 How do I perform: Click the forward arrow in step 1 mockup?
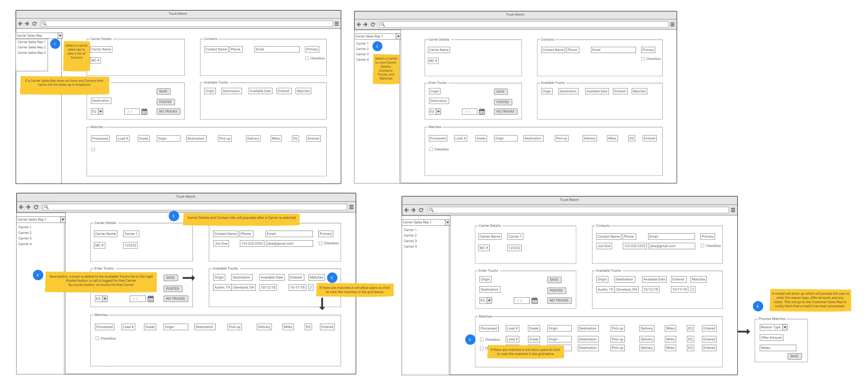27,24
